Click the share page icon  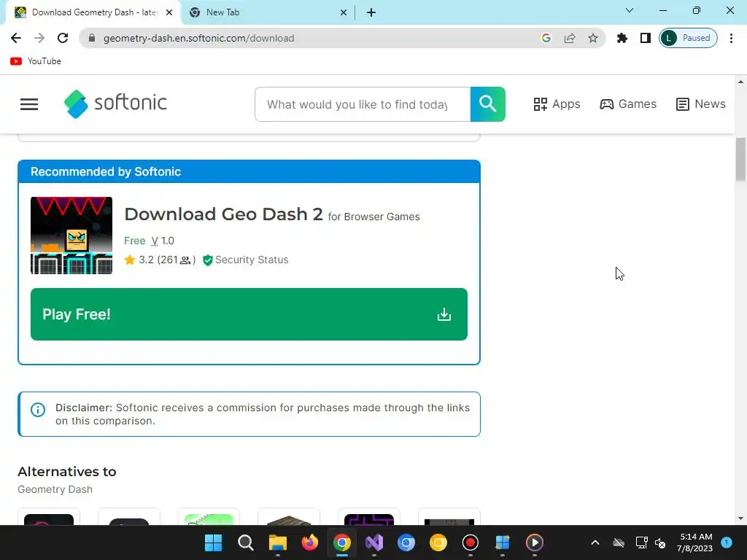[570, 38]
